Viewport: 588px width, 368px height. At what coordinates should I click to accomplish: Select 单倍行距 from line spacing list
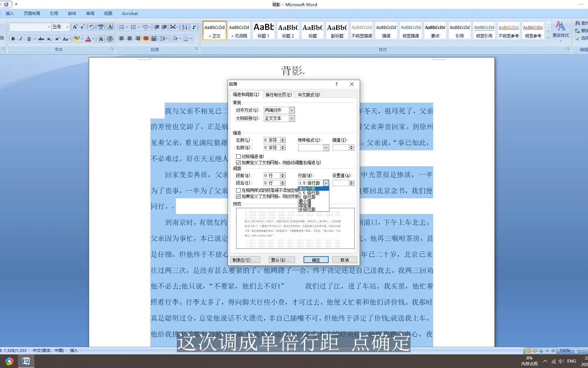pos(313,189)
